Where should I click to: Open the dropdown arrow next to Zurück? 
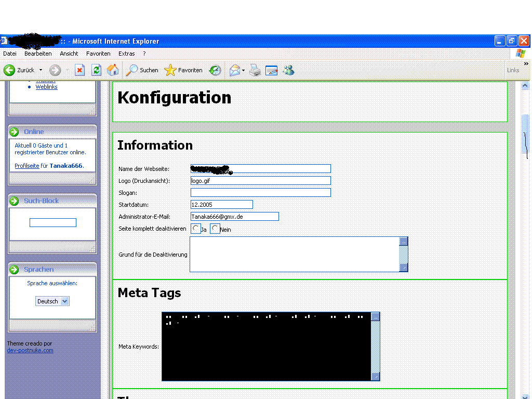click(41, 70)
